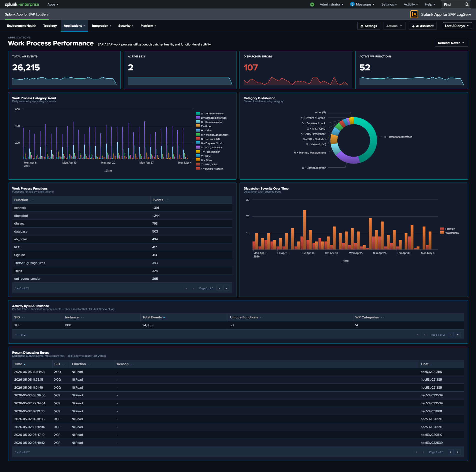Toggle M = Memory Management legend entry
Image resolution: width=476 pixels, height=472 pixels.
[x=212, y=135]
